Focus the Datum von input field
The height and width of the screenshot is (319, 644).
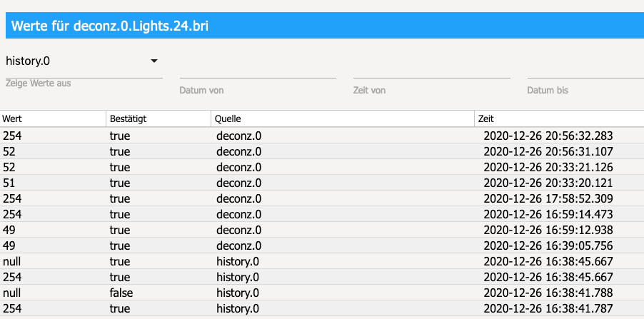click(x=258, y=70)
